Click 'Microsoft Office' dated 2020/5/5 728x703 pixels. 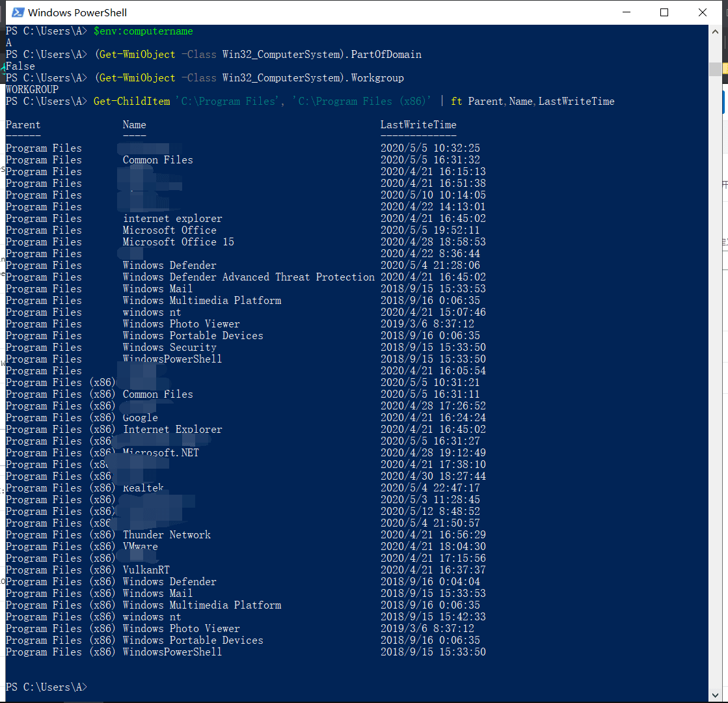pyautogui.click(x=169, y=230)
